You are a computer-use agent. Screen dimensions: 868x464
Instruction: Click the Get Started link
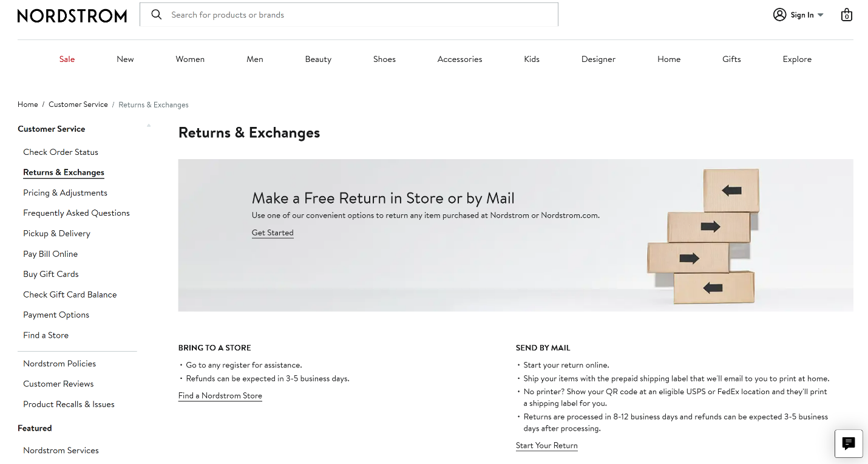pyautogui.click(x=272, y=233)
